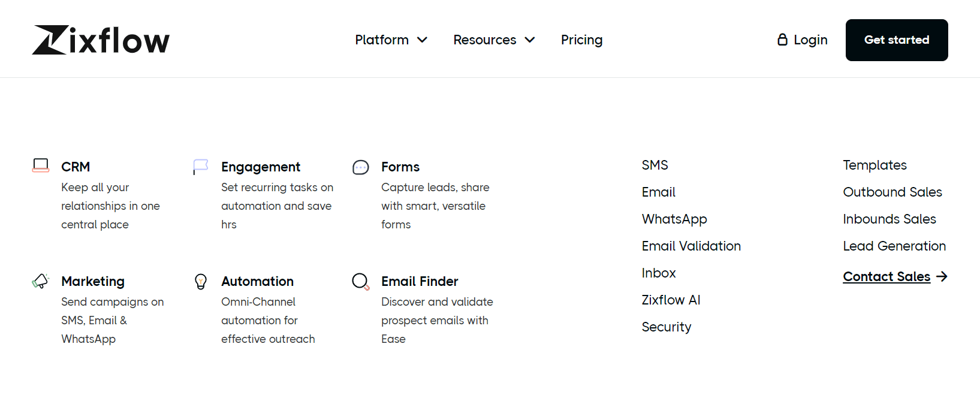Open the Lead Generation page
The image size is (980, 395).
pos(894,246)
